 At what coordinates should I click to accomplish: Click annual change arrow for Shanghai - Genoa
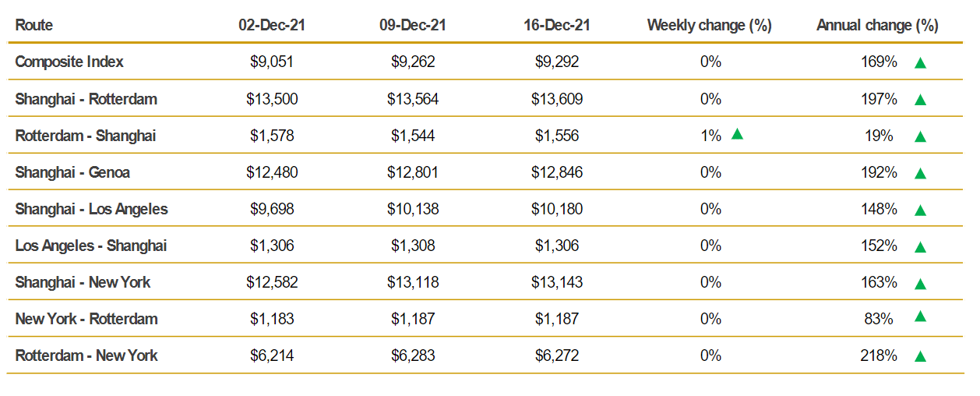[x=920, y=173]
